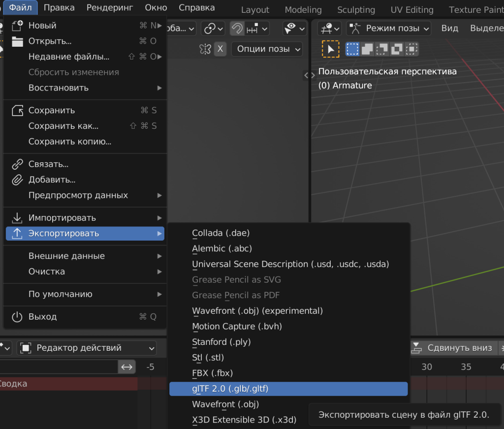Switch to the UV Editing workspace tab
Screen dimensions: 504x429
[x=412, y=10]
